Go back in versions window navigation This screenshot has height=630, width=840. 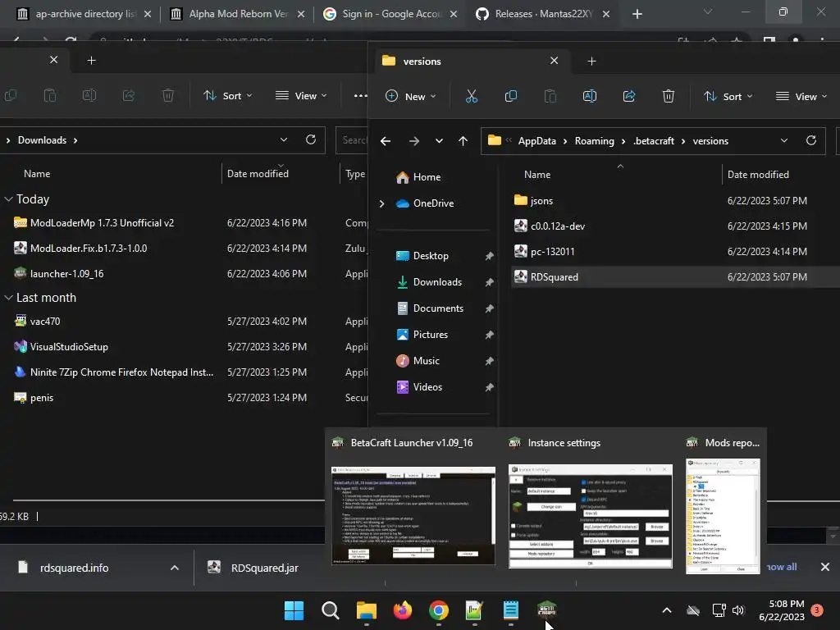pos(386,141)
